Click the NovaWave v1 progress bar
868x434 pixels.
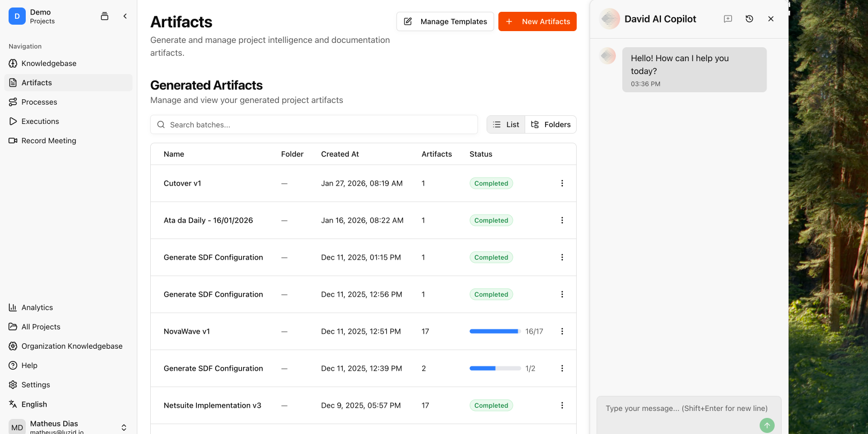(x=495, y=332)
